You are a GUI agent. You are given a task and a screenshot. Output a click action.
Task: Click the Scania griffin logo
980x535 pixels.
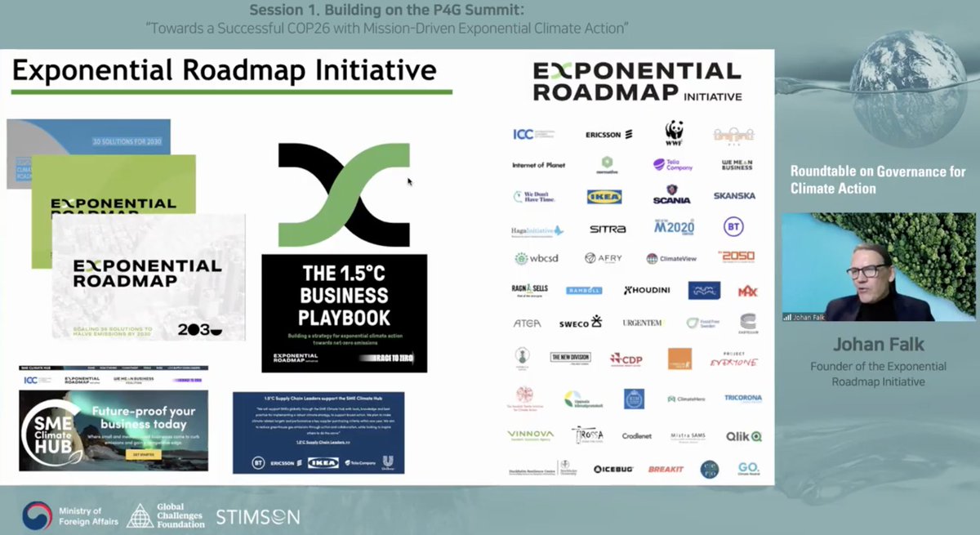[672, 195]
